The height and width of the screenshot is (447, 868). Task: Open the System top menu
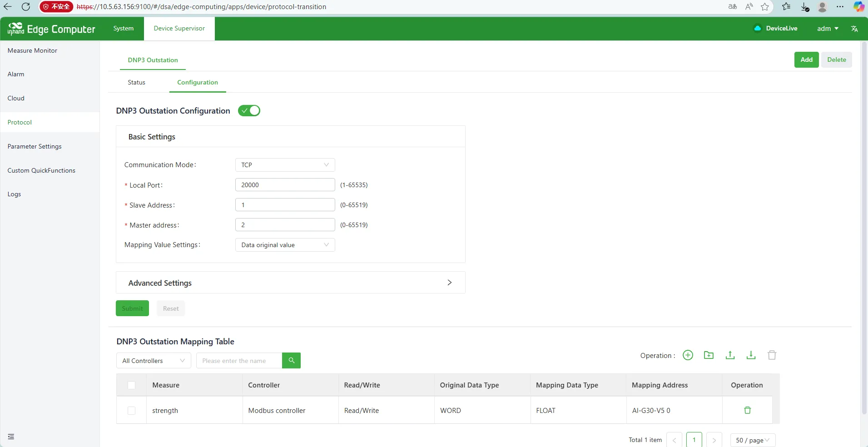coord(124,28)
